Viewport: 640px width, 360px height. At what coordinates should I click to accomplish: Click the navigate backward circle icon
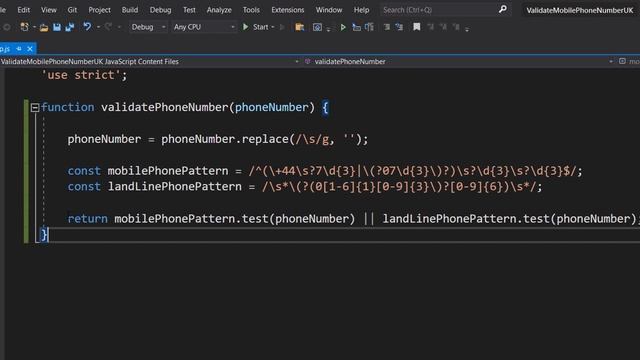tap(7, 27)
